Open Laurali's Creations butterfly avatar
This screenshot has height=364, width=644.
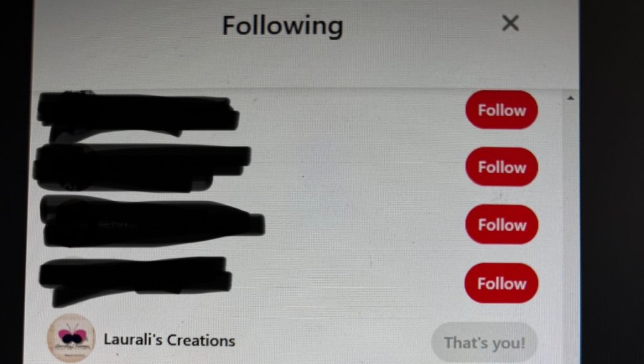coord(72,338)
